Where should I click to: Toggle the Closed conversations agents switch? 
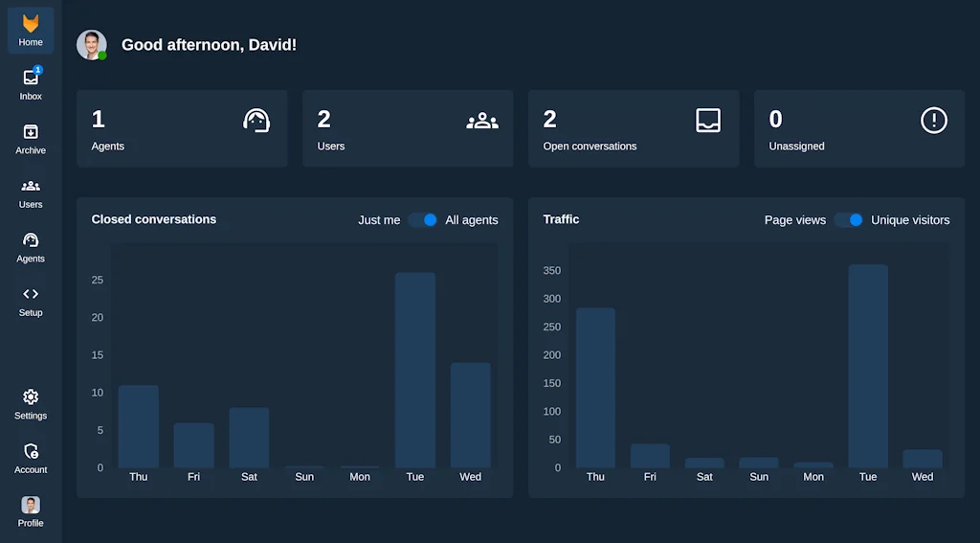click(423, 220)
